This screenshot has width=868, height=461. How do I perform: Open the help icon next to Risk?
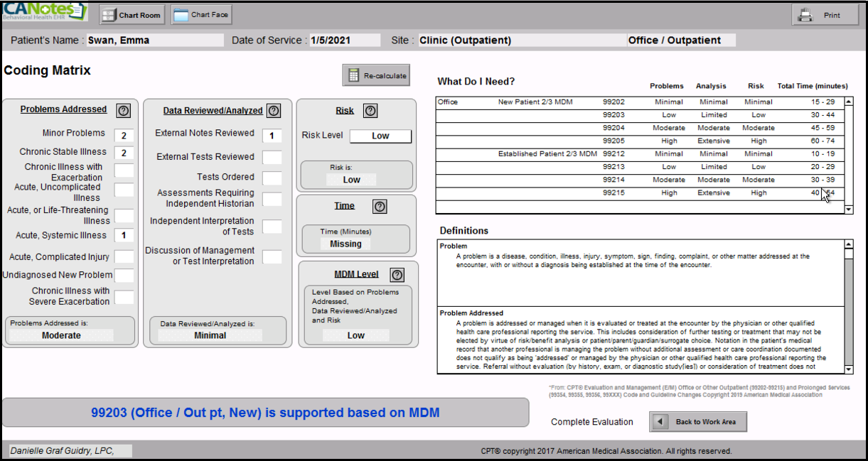tap(370, 111)
